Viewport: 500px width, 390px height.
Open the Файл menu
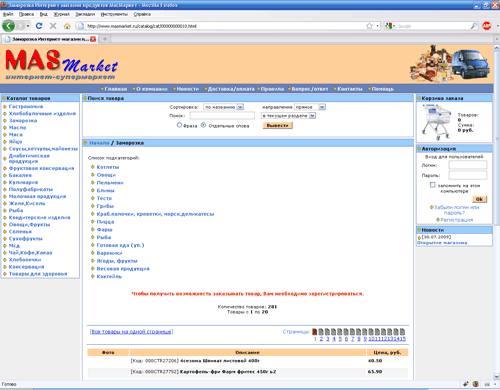coord(8,14)
